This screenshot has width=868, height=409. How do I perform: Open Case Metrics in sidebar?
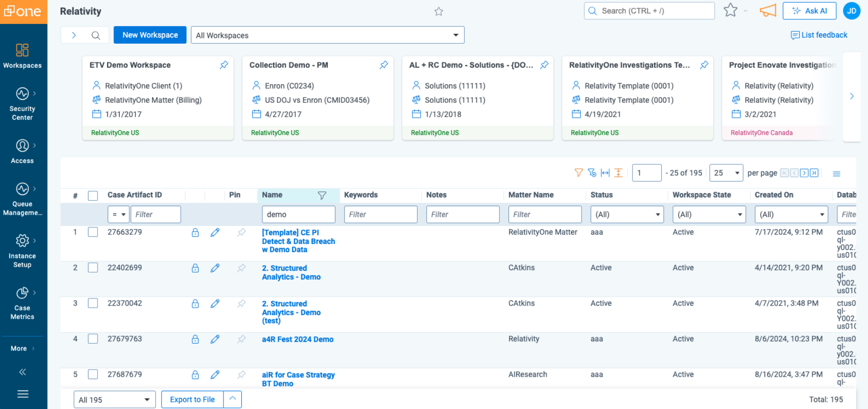(x=23, y=303)
